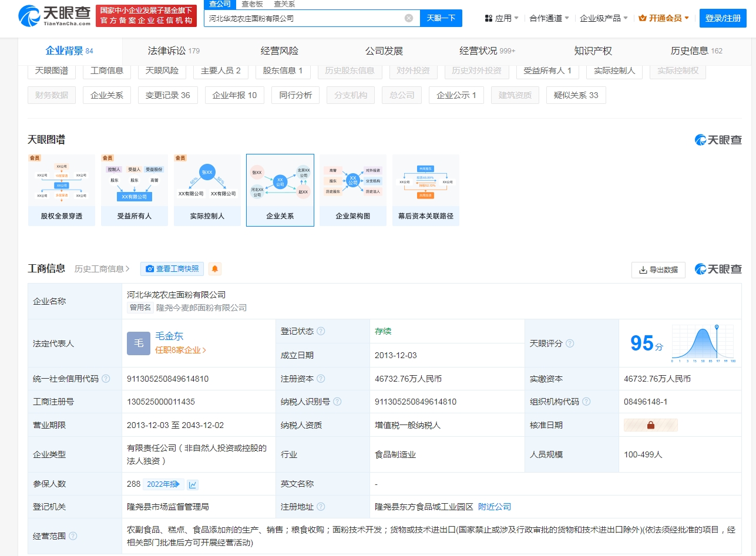This screenshot has width=756, height=556.
Task: Open the Tianyancha logo homepage
Action: click(x=55, y=16)
